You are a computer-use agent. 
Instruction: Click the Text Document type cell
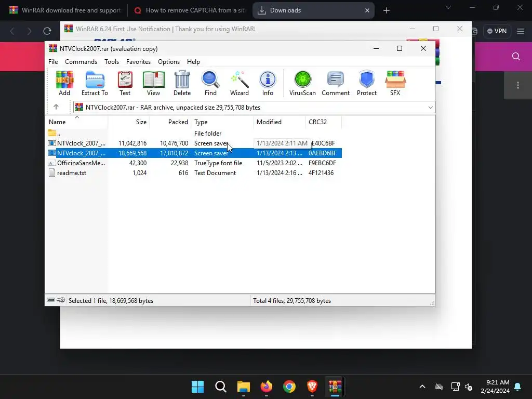[x=215, y=172]
